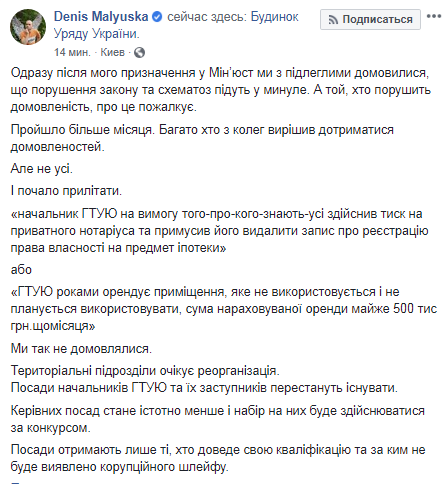Click the quote starting «начальник ГТУЮ

click(219, 231)
